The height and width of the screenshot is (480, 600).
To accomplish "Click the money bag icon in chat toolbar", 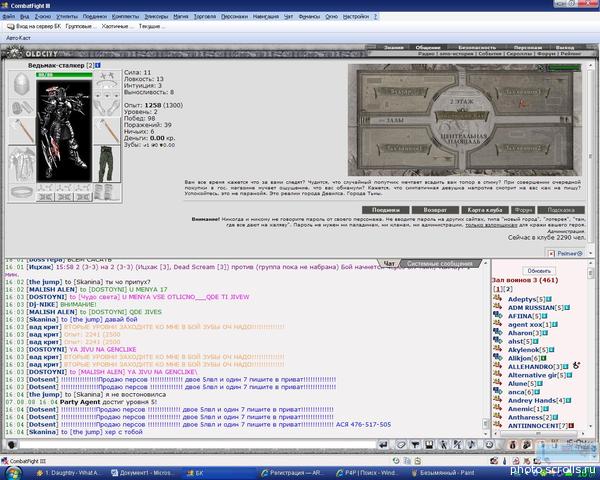I will [x=513, y=445].
